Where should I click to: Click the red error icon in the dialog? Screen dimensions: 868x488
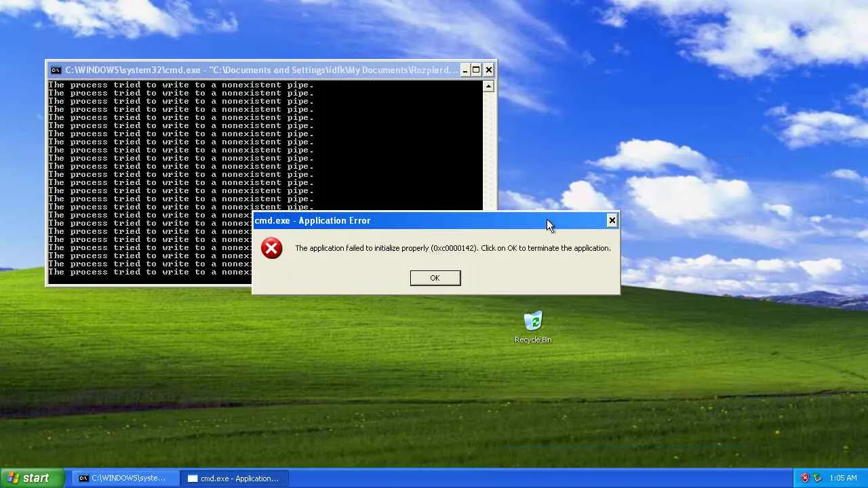coord(272,248)
